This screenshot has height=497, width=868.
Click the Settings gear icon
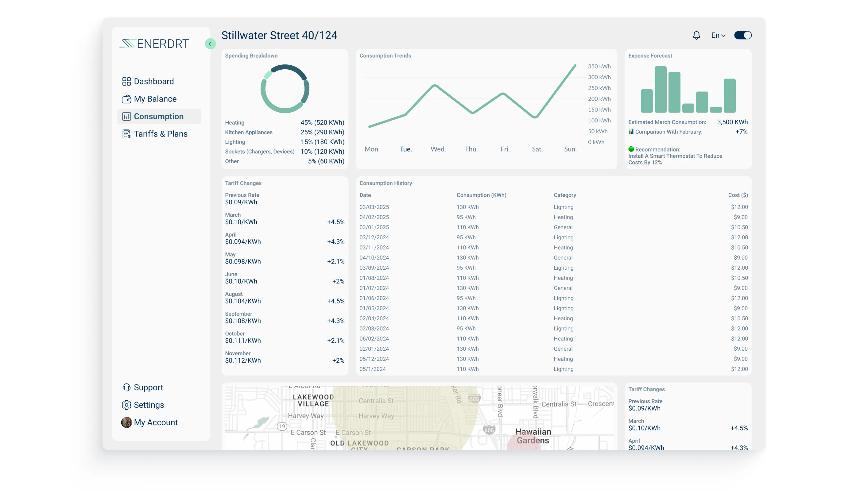[x=126, y=405]
